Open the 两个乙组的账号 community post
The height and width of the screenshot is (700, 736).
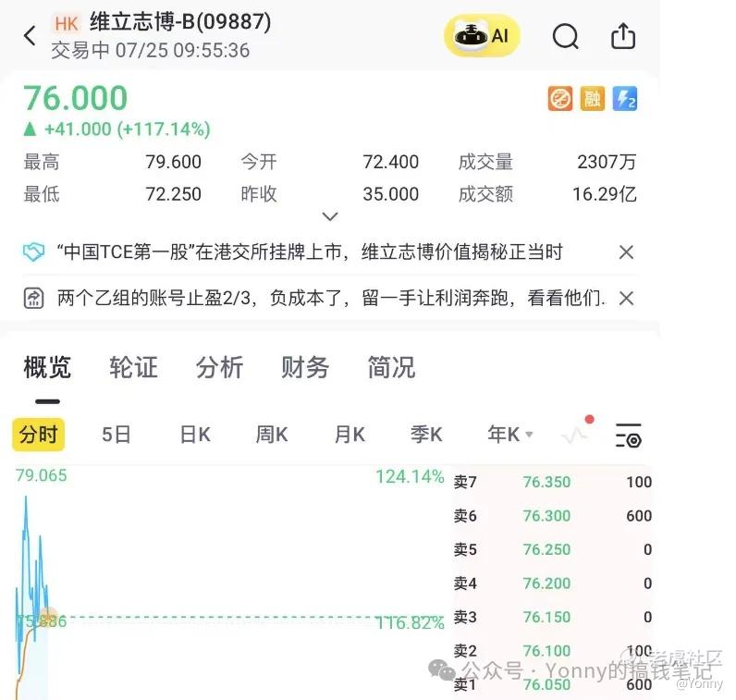tap(330, 298)
